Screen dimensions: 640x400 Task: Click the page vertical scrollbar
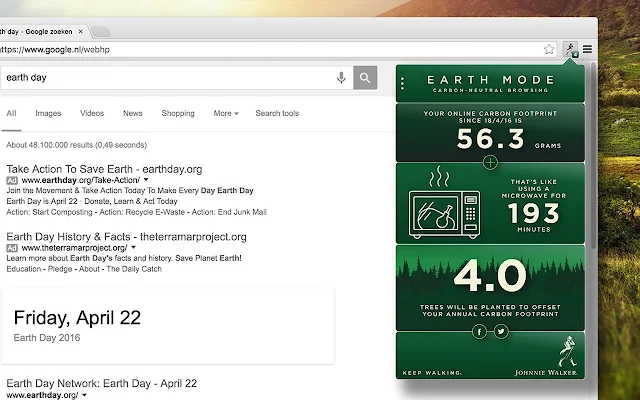[x=593, y=155]
